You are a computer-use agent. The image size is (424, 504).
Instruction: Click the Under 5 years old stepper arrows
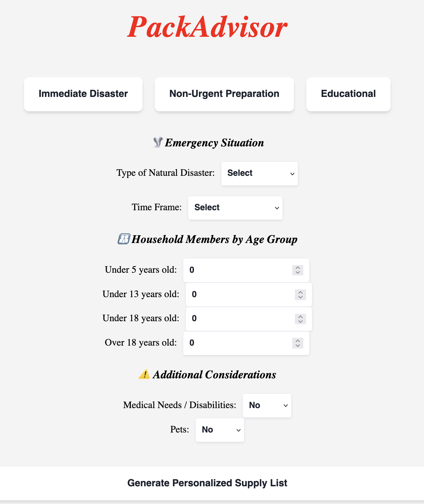298,270
